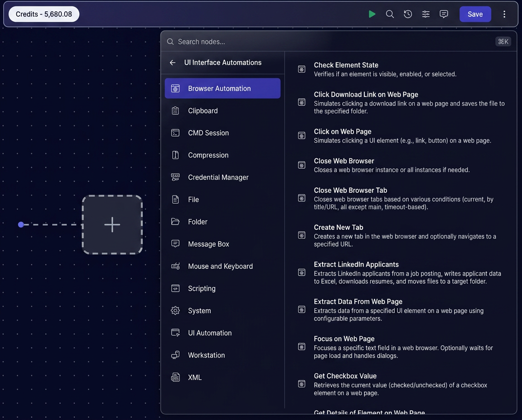This screenshot has width=522, height=420.
Task: Click the Workstation category label
Action: [207, 355]
